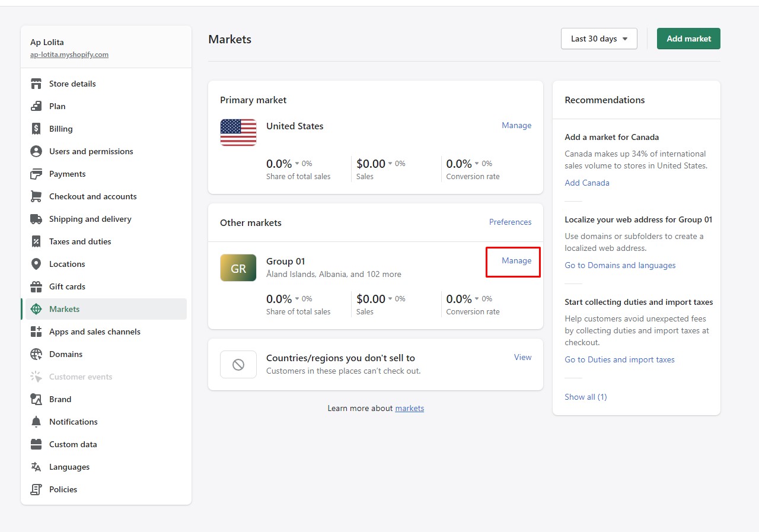Manage the Group 01 market
759x532 pixels.
[516, 261]
